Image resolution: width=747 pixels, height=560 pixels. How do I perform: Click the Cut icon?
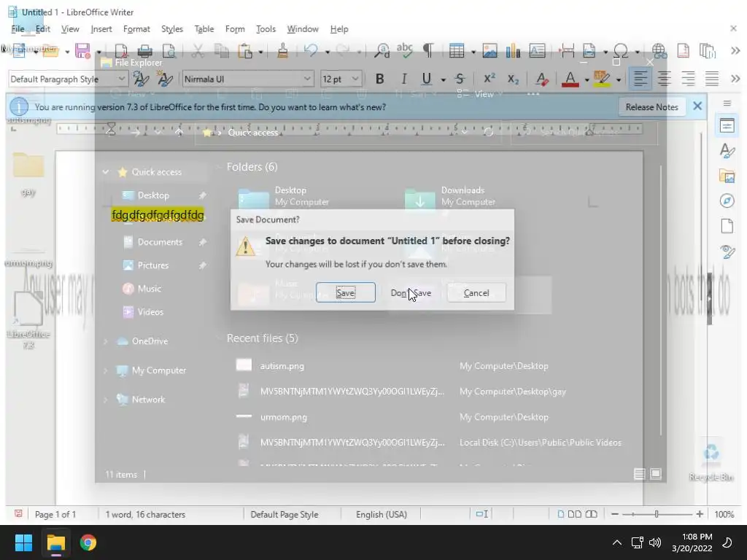(x=198, y=50)
